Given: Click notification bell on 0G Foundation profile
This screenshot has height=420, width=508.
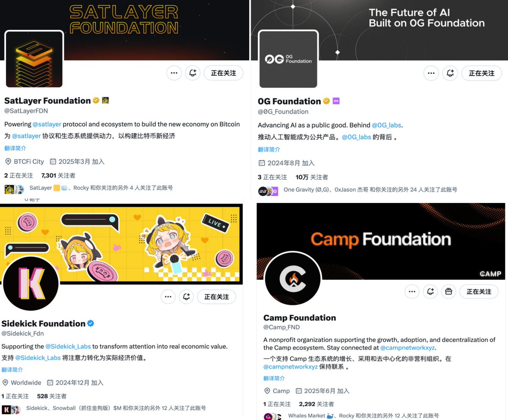Looking at the screenshot, I should [x=450, y=73].
